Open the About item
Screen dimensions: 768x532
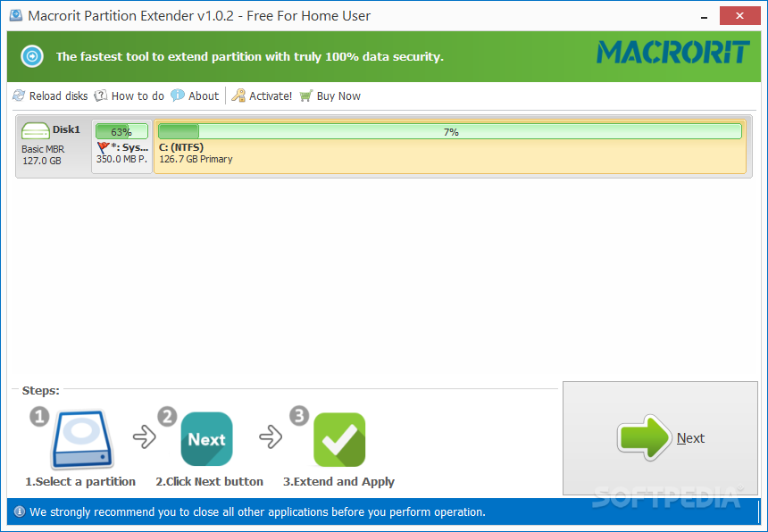(x=204, y=96)
